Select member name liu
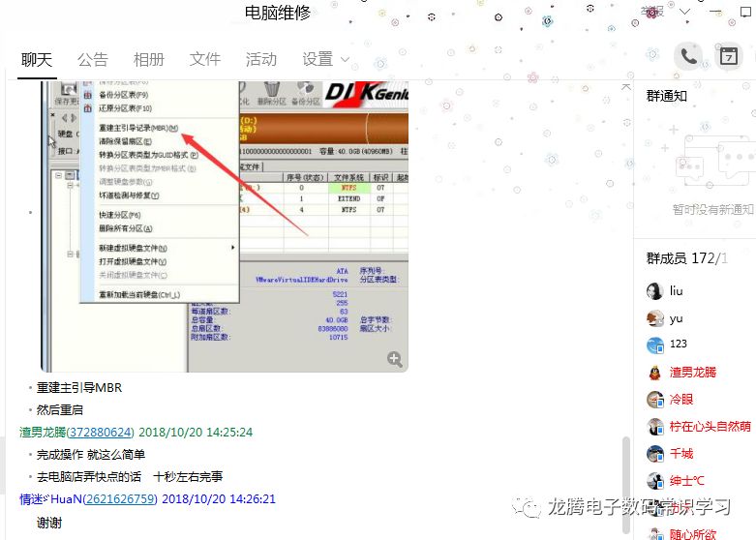Image resolution: width=756 pixels, height=540 pixels. click(676, 291)
